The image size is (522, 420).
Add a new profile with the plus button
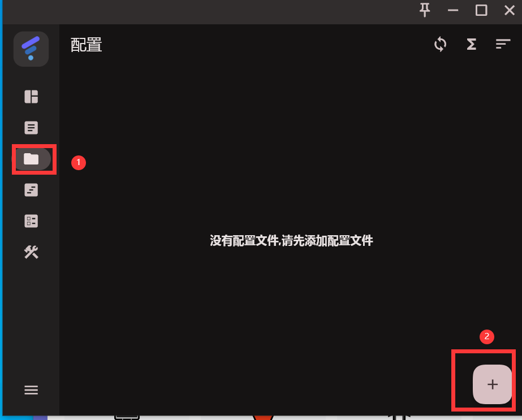491,384
